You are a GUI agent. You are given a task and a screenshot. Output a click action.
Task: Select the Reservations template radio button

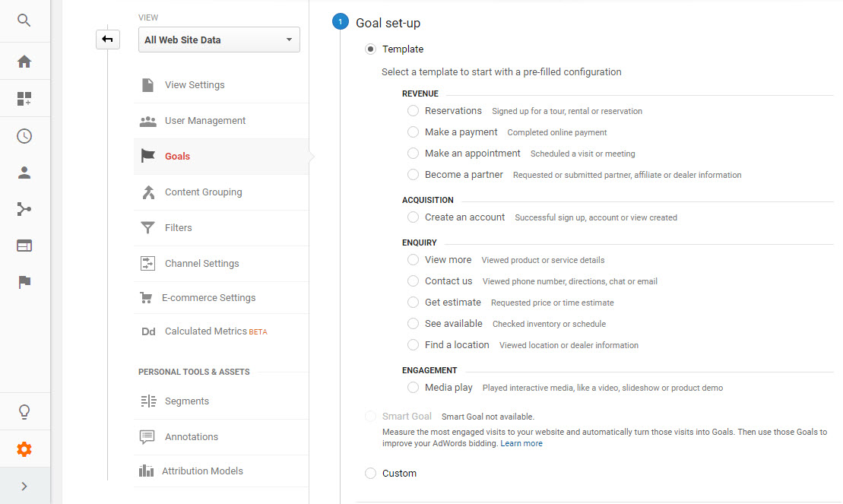pyautogui.click(x=413, y=111)
